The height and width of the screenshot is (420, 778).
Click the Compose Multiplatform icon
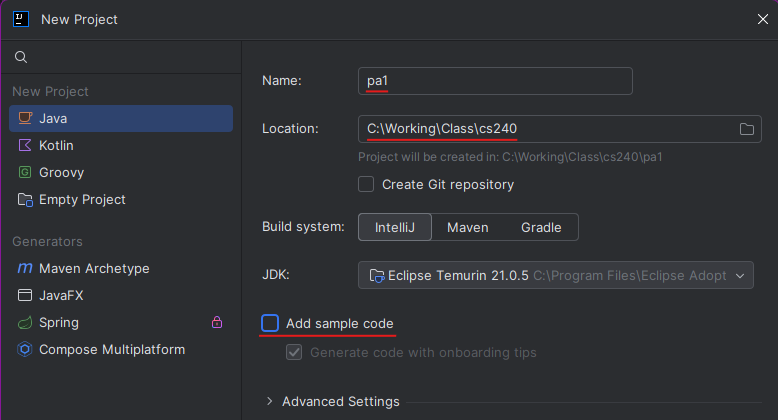pos(25,349)
